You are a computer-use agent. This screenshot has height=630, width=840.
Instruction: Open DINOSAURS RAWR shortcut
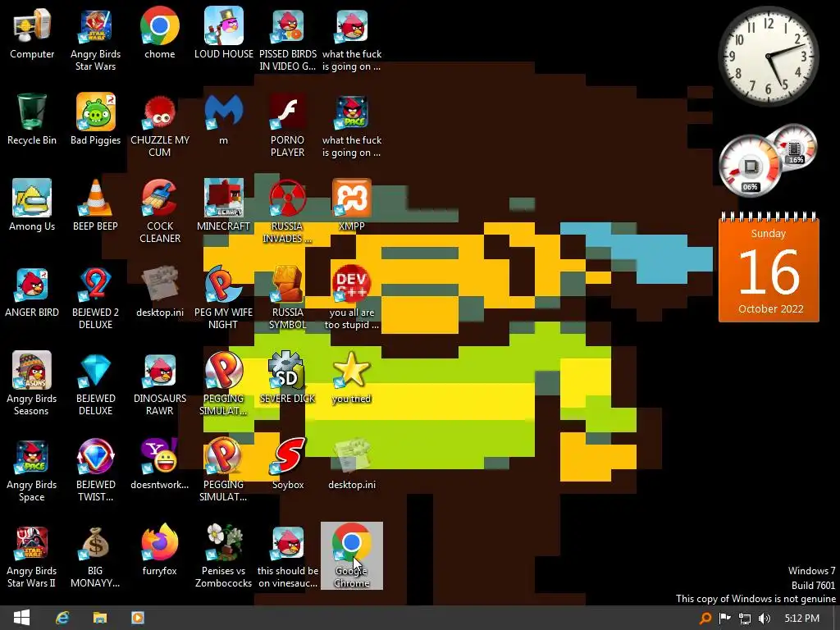[x=160, y=384]
